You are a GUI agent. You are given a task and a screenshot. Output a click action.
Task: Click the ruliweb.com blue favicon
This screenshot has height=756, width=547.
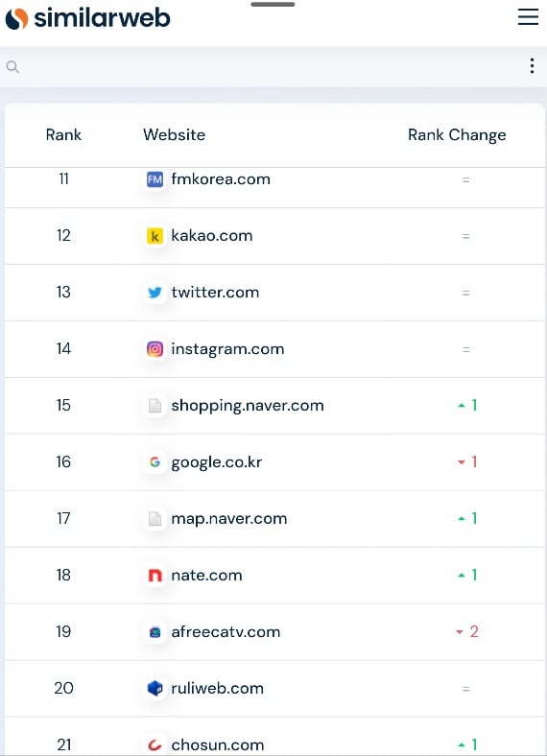coord(155,689)
